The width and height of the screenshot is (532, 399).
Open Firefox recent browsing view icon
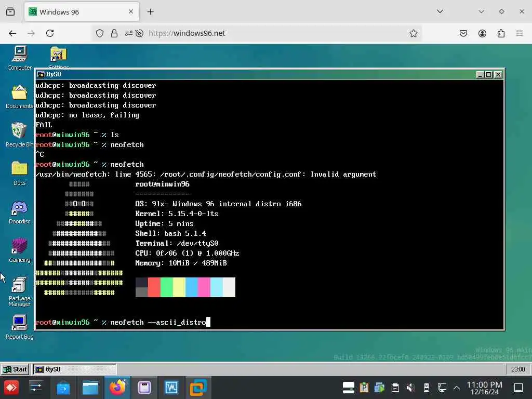click(x=10, y=11)
